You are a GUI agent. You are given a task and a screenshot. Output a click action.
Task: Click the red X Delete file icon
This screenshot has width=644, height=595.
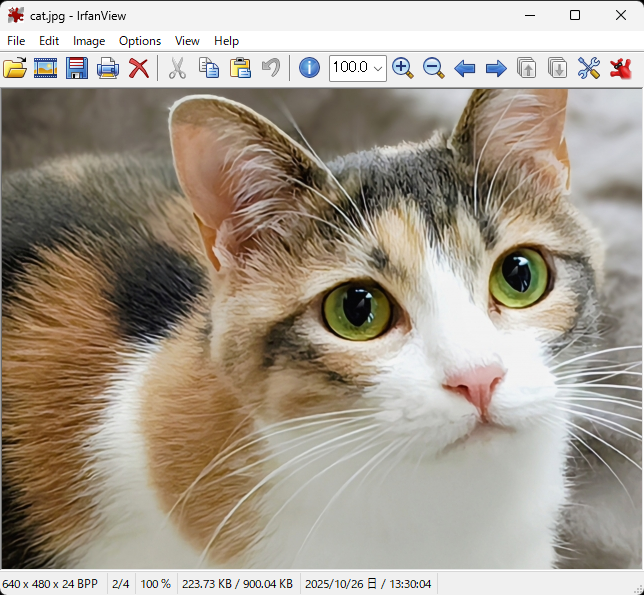click(139, 68)
